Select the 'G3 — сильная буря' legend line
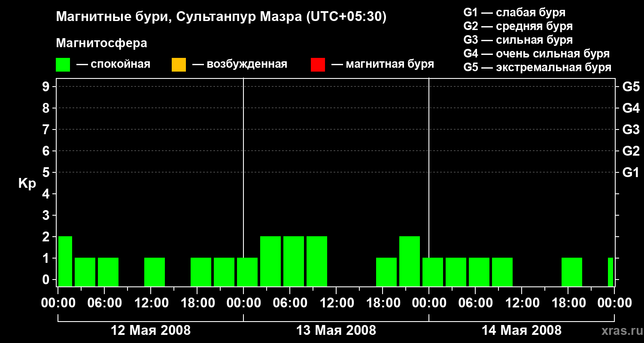Viewport: 644px width, 343px height. [518, 40]
